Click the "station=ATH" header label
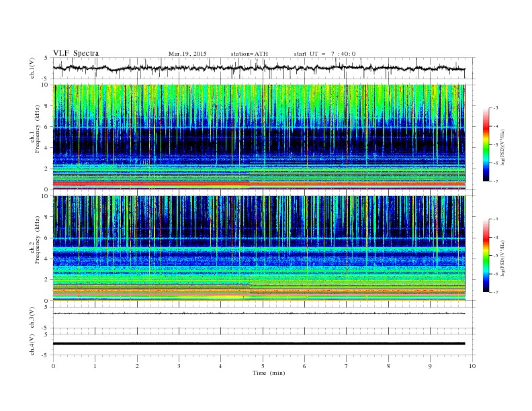This screenshot has width=532, height=411. (249, 54)
